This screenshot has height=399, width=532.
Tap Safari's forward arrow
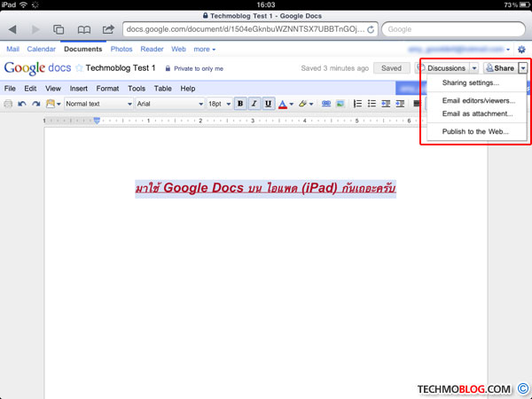[35, 29]
